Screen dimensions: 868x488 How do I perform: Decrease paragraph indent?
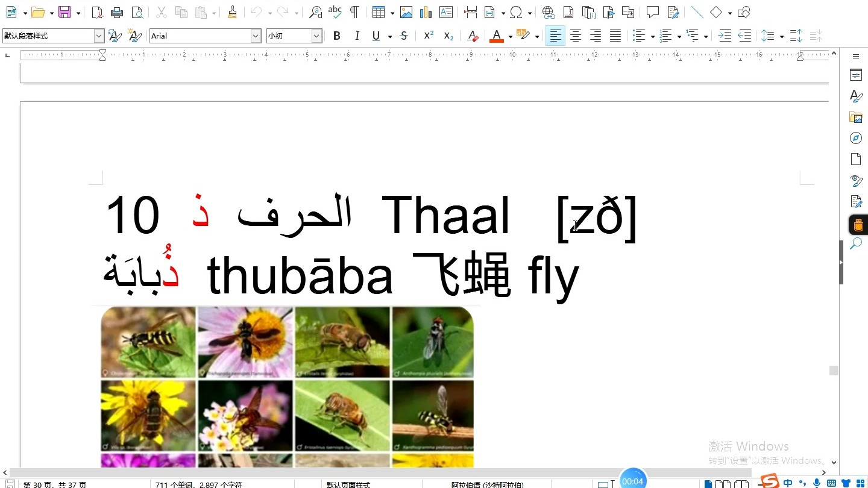[744, 36]
